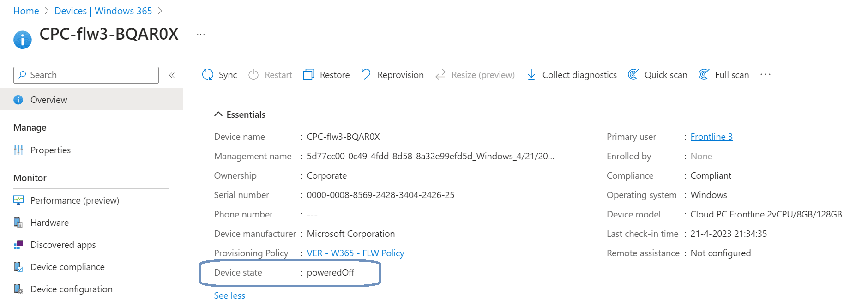Open the ellipsis menu beside device title
Viewport: 868px width, 307px height.
coord(201,34)
